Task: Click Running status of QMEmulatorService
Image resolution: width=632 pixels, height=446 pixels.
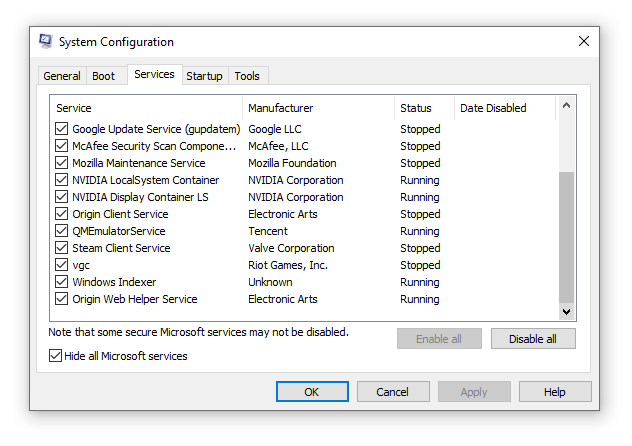Action: (420, 231)
